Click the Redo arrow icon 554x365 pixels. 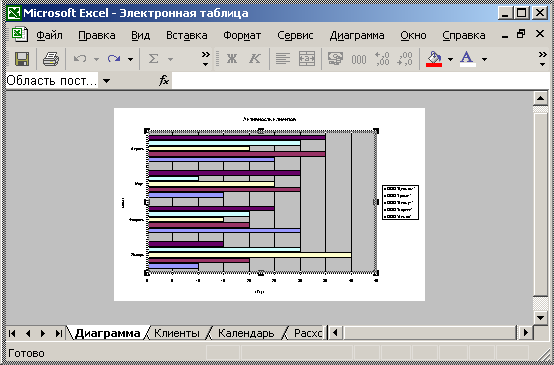[114, 59]
